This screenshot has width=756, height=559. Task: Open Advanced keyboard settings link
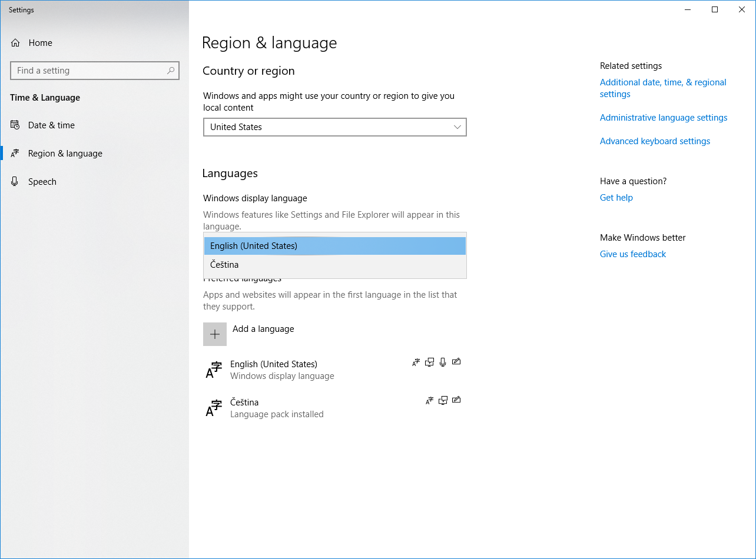(x=655, y=141)
